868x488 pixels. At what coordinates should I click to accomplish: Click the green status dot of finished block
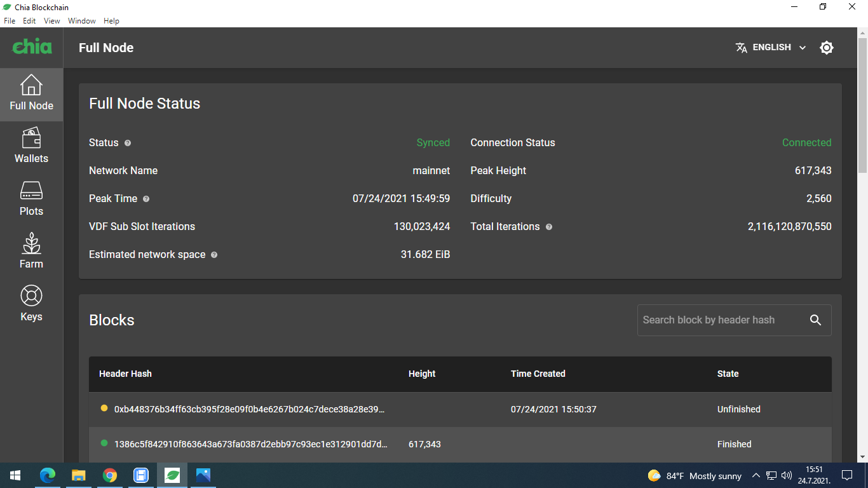coord(104,443)
